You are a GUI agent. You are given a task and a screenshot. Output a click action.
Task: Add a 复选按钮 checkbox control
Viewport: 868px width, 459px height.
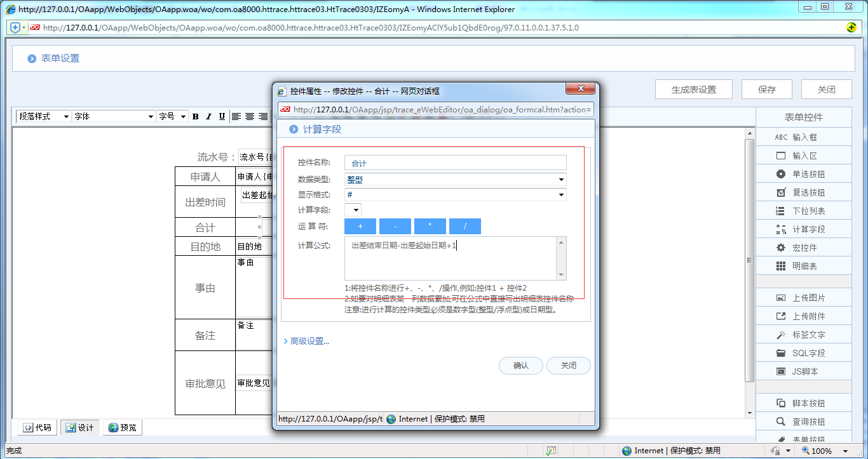pos(803,192)
